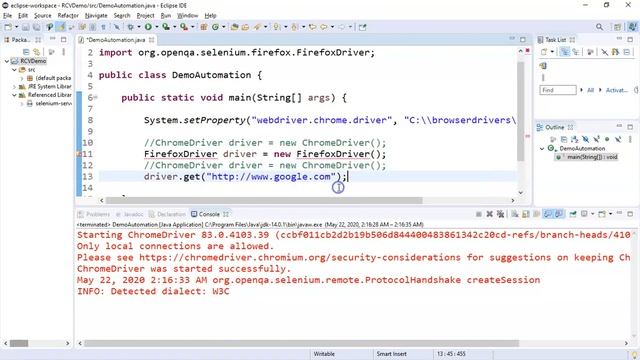Open Display Selected Console dropdown arrow
The width and height of the screenshot is (640, 360).
pyautogui.click(x=592, y=214)
